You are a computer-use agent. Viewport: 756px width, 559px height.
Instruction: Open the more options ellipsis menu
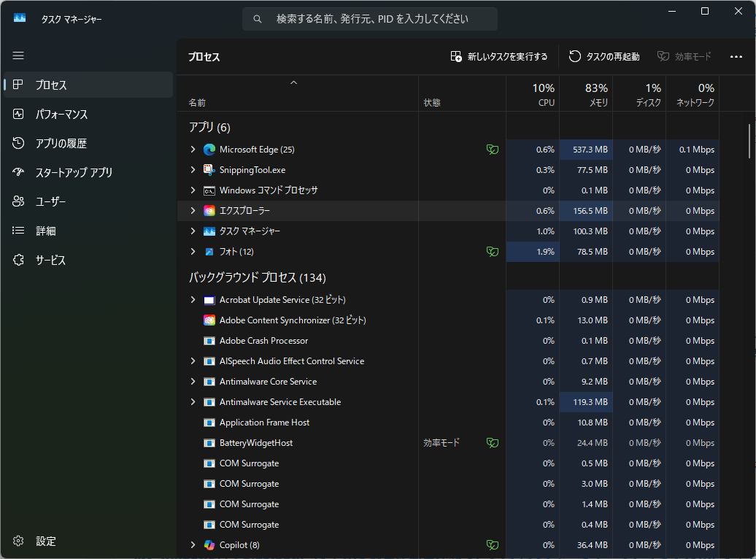pos(736,56)
